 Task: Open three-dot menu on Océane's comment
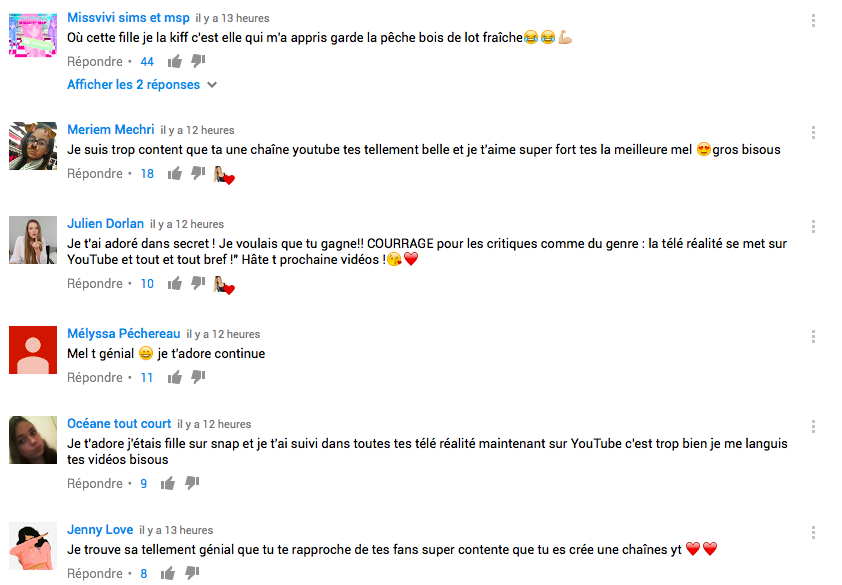click(x=814, y=427)
